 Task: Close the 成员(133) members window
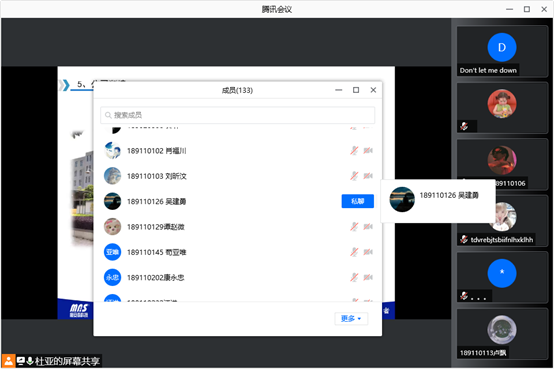tap(373, 90)
